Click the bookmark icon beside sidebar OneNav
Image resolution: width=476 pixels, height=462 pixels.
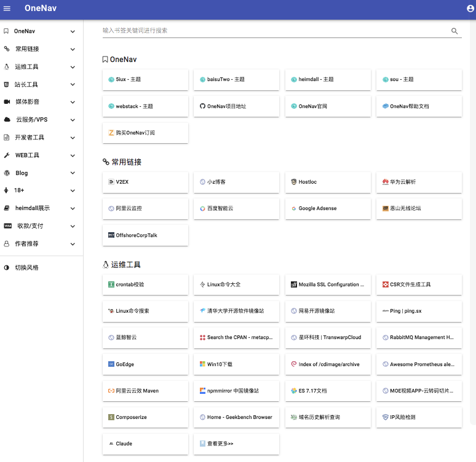(x=6, y=31)
